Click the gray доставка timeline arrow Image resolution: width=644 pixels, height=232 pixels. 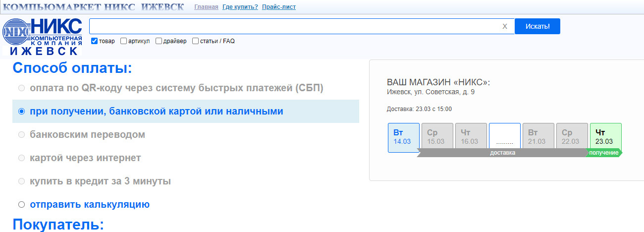[x=502, y=153]
